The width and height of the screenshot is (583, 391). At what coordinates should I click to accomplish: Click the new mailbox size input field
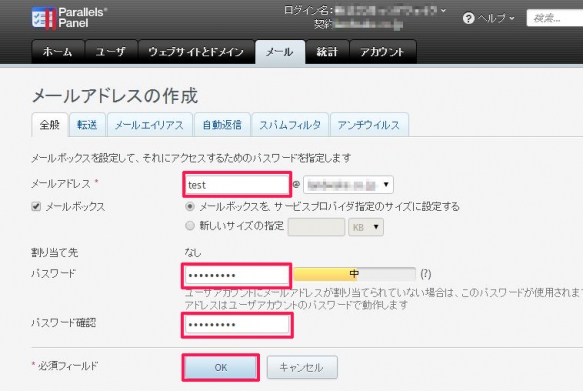pyautogui.click(x=316, y=227)
